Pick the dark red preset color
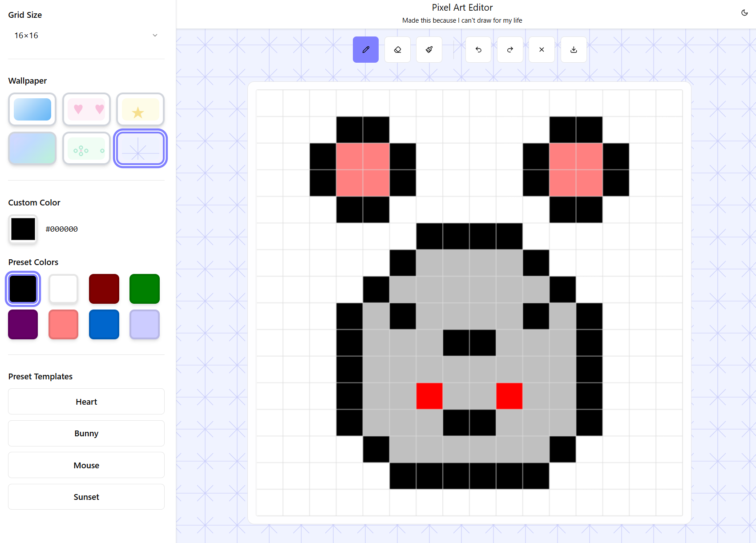Viewport: 756px width, 543px height. 104,289
